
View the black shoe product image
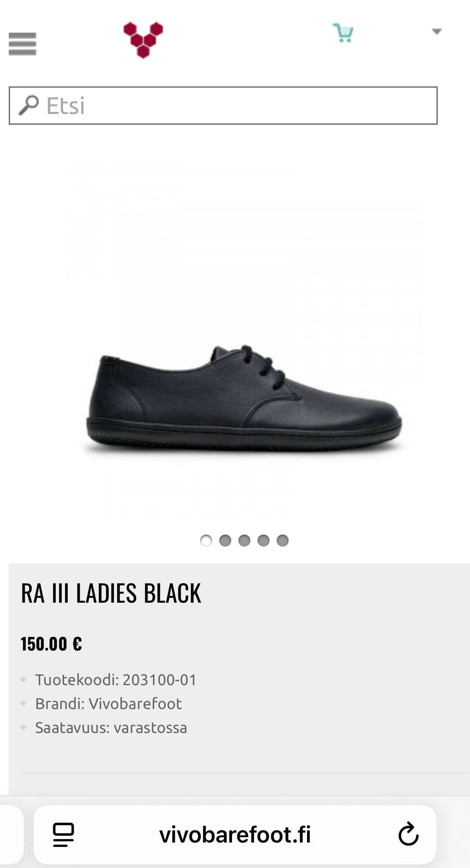(244, 396)
